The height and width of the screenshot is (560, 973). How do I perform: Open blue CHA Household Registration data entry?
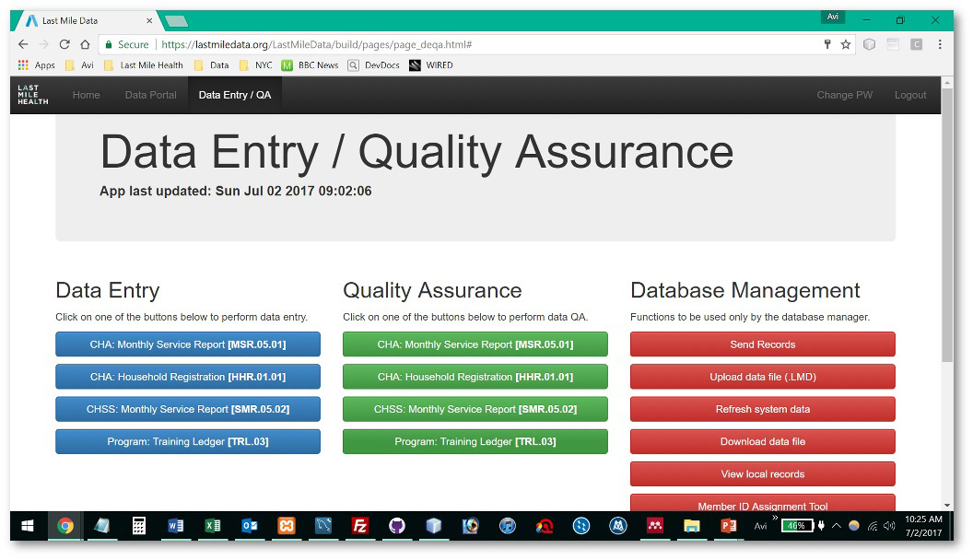point(188,377)
